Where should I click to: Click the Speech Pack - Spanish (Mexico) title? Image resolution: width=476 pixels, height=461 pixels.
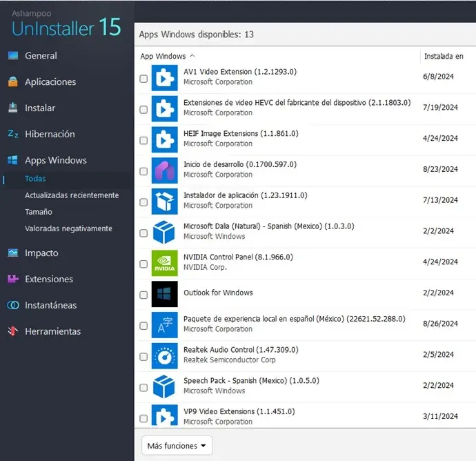pos(251,381)
